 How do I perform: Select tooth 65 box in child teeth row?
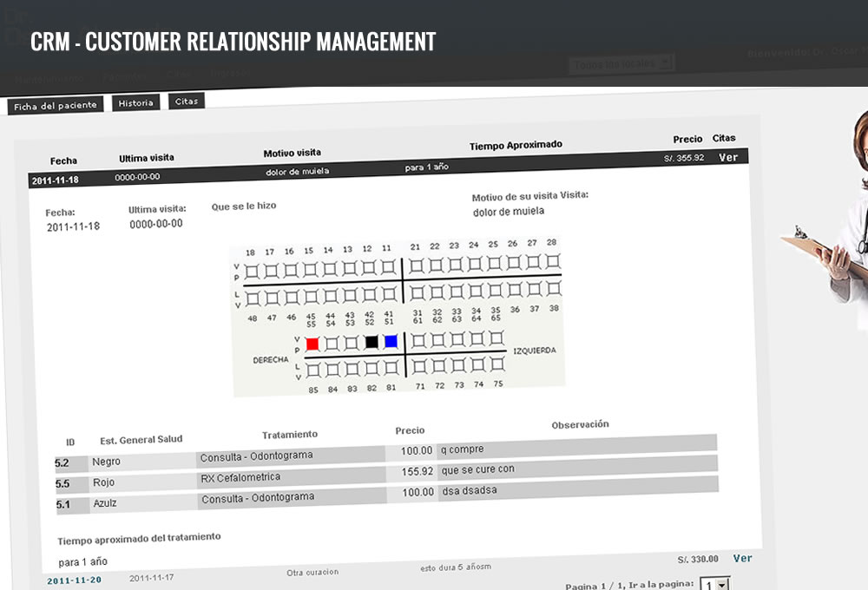(496, 338)
